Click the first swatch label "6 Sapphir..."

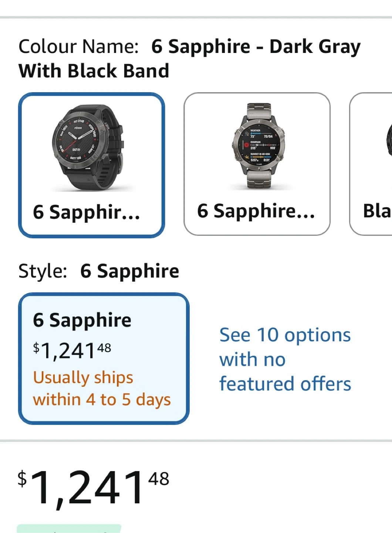click(86, 212)
